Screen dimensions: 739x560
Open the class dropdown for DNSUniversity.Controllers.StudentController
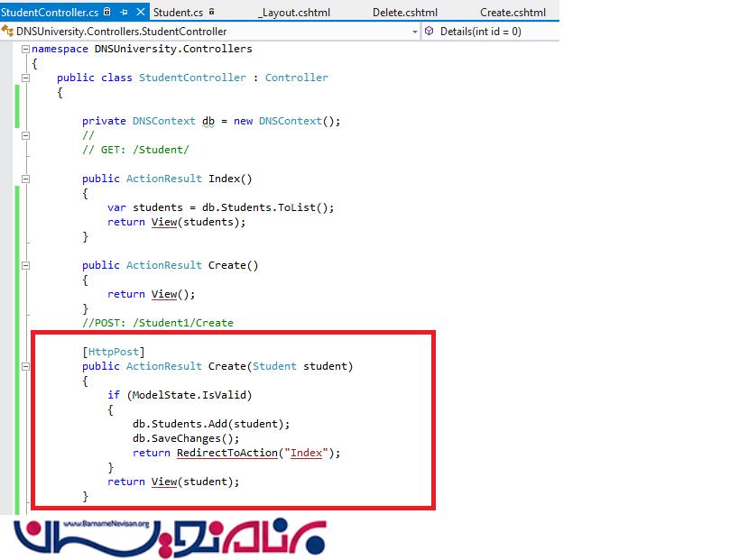pos(414,32)
